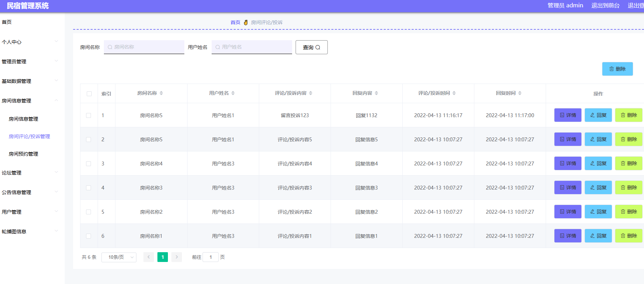This screenshot has width=644, height=284.
Task: Sort by 回复时间 column arrows
Action: [520, 93]
